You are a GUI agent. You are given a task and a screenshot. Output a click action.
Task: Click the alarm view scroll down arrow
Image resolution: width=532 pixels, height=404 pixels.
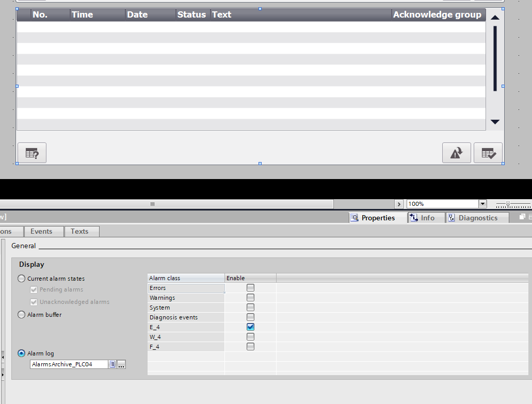click(495, 122)
